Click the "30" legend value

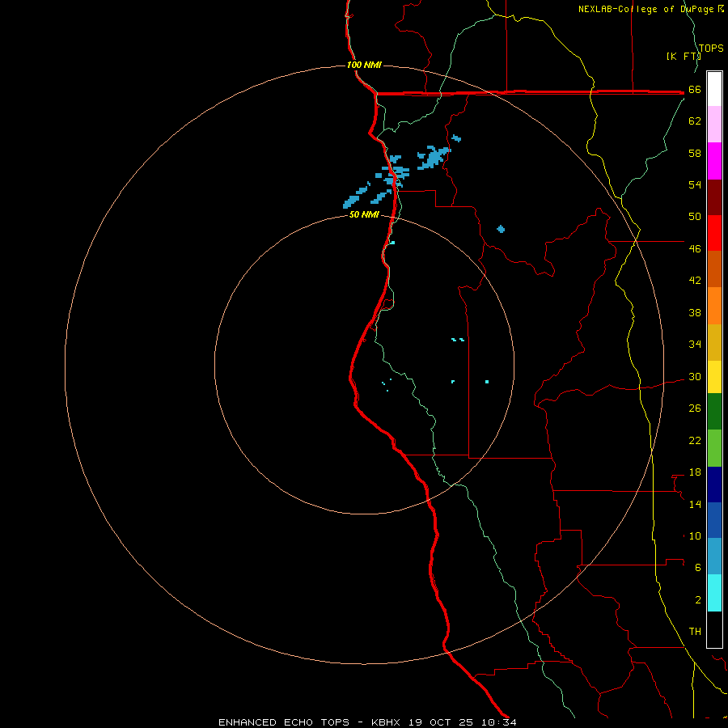[x=695, y=376]
